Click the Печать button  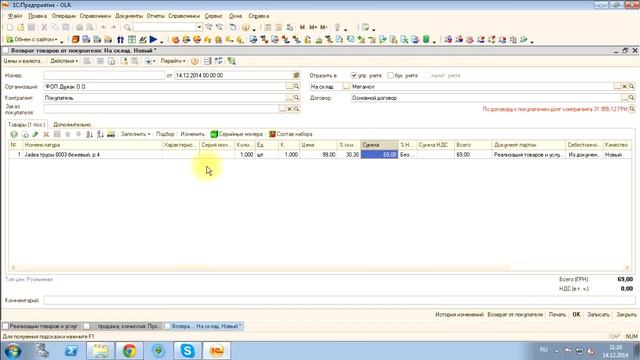pyautogui.click(x=557, y=315)
